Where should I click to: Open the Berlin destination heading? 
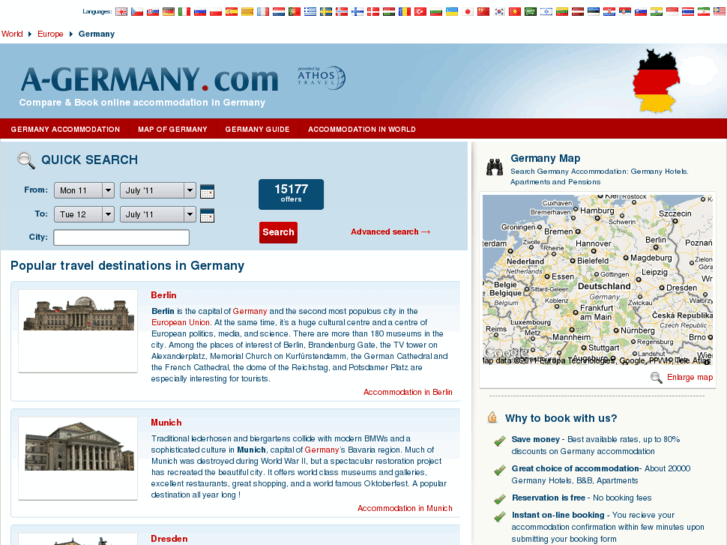tap(164, 295)
